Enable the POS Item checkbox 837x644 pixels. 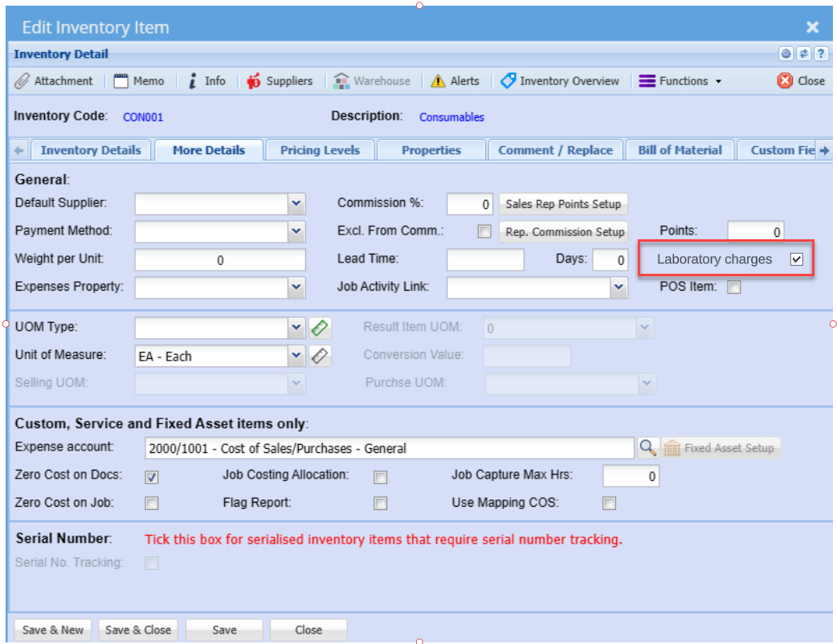pyautogui.click(x=733, y=287)
